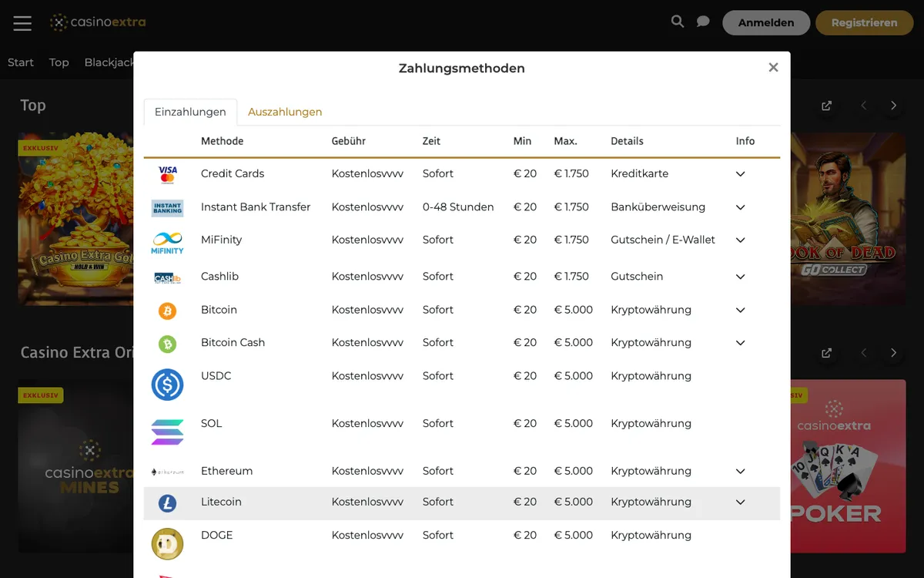Click "Kreditkarte" details cell
The image size is (924, 578).
pos(640,173)
